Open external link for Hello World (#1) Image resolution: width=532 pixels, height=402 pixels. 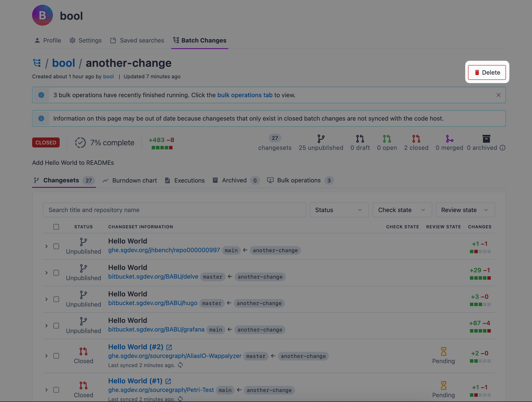(168, 381)
